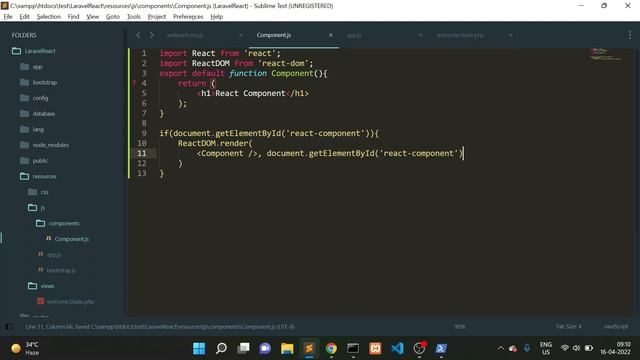Screen dimensions: 640x360
Task: Open the Edit menu
Action: click(x=24, y=17)
